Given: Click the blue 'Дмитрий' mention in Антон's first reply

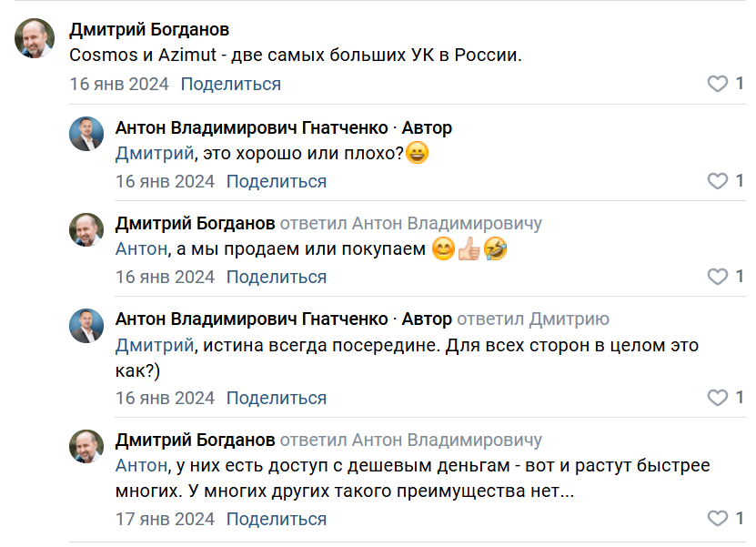Looking at the screenshot, I should (x=154, y=153).
